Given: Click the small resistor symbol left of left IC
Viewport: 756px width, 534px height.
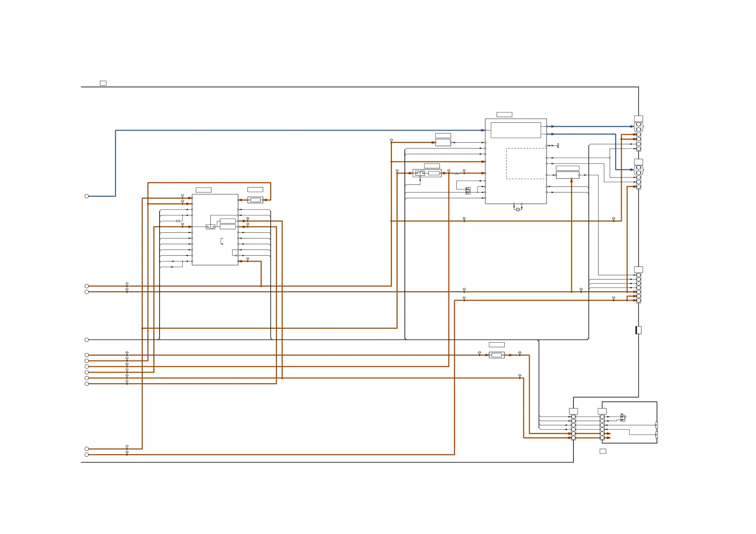Looking at the screenshot, I should point(178,221).
